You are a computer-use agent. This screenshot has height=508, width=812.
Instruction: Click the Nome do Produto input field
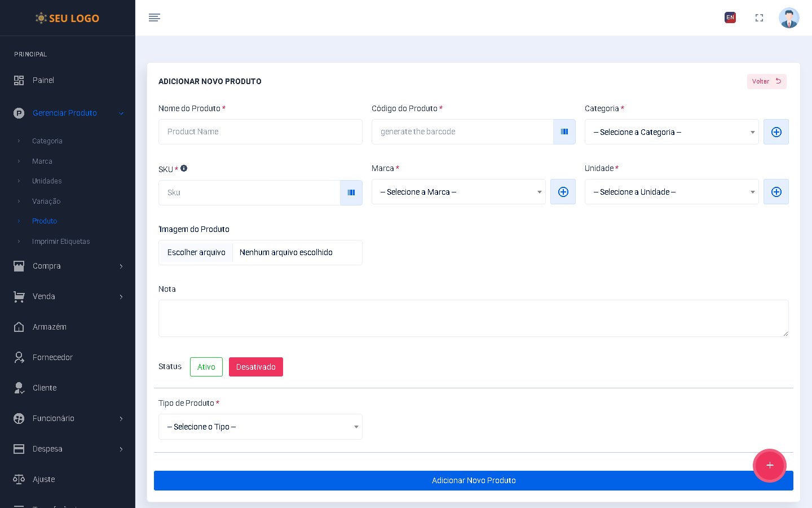coord(260,132)
